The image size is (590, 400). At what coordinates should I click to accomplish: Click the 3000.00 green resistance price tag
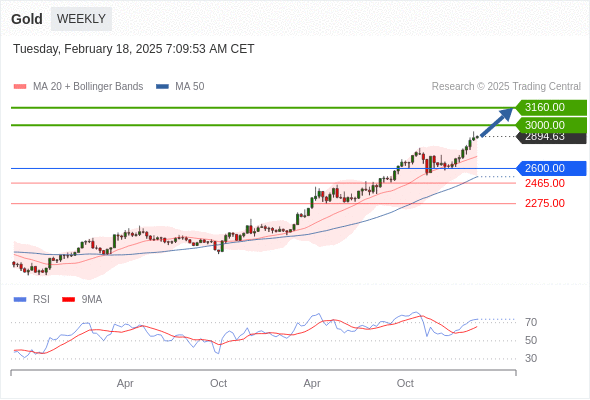point(551,125)
